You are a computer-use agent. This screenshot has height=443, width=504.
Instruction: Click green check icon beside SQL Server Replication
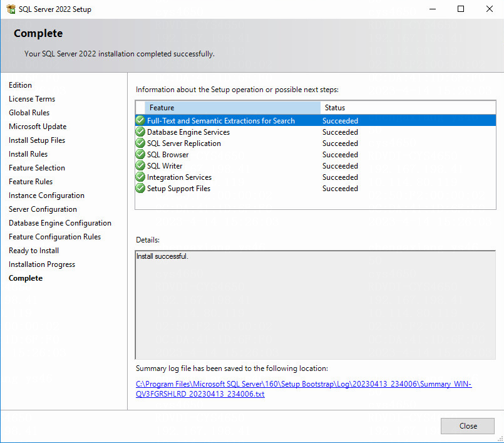140,143
